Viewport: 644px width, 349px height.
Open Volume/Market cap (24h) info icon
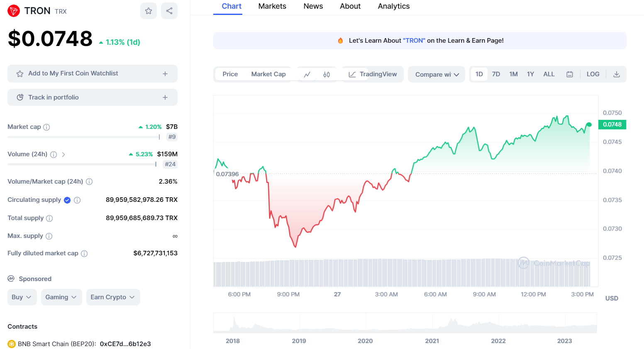[x=89, y=182]
